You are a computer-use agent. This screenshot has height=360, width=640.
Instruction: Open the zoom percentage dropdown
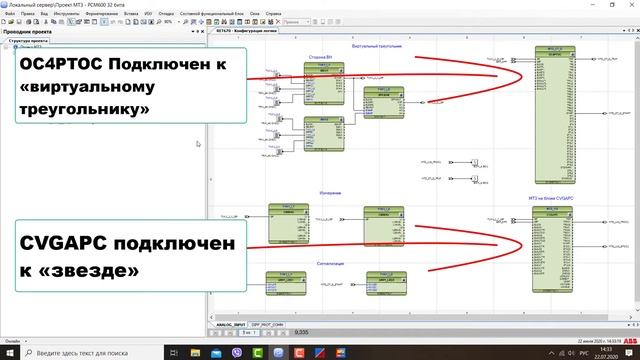click(178, 22)
